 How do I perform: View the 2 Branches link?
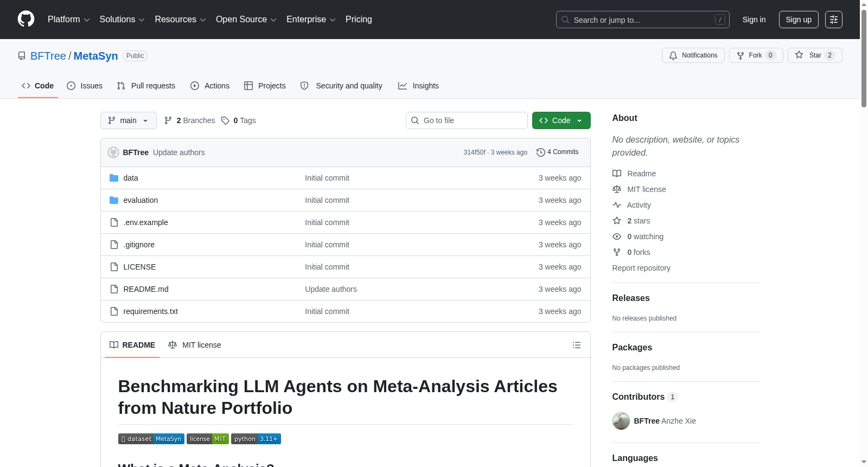[190, 120]
